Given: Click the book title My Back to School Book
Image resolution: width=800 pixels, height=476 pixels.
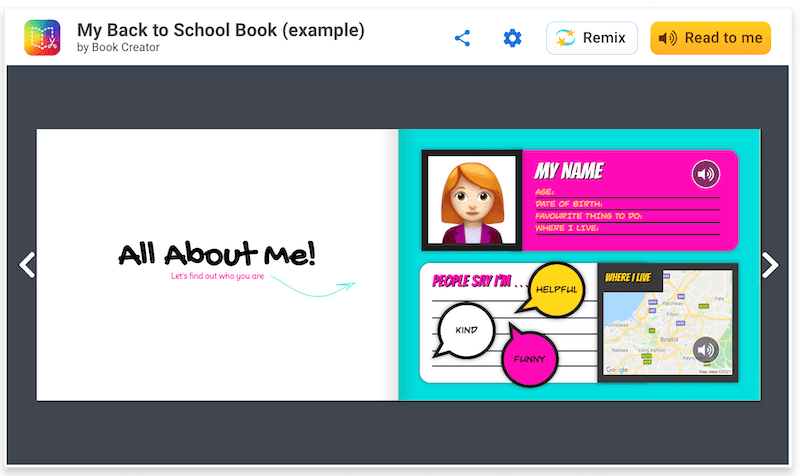Looking at the screenshot, I should 220,30.
